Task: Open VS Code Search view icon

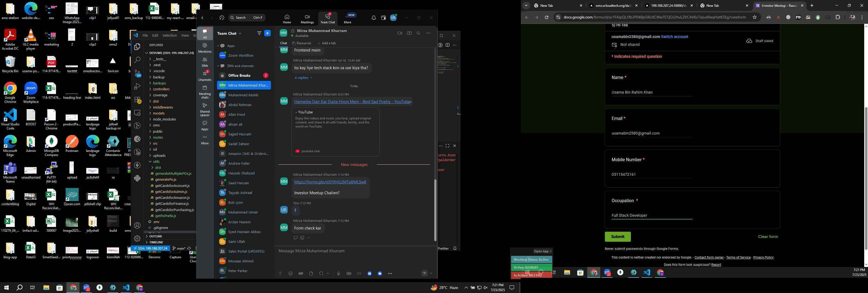Action: click(x=137, y=60)
